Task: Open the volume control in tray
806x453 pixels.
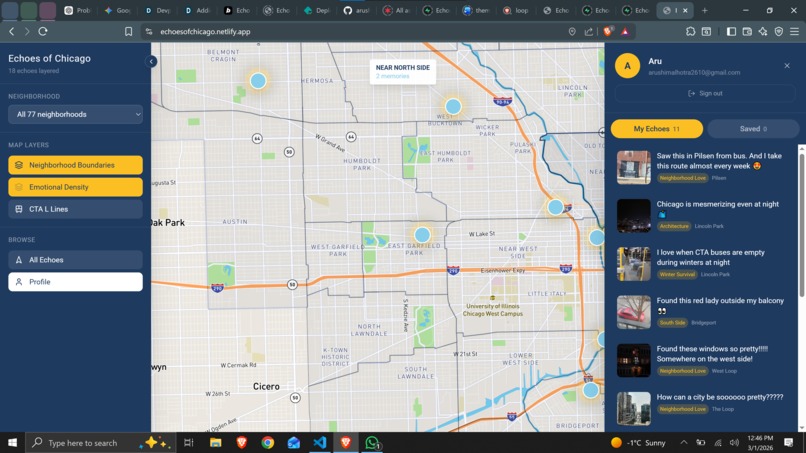Action: point(735,442)
